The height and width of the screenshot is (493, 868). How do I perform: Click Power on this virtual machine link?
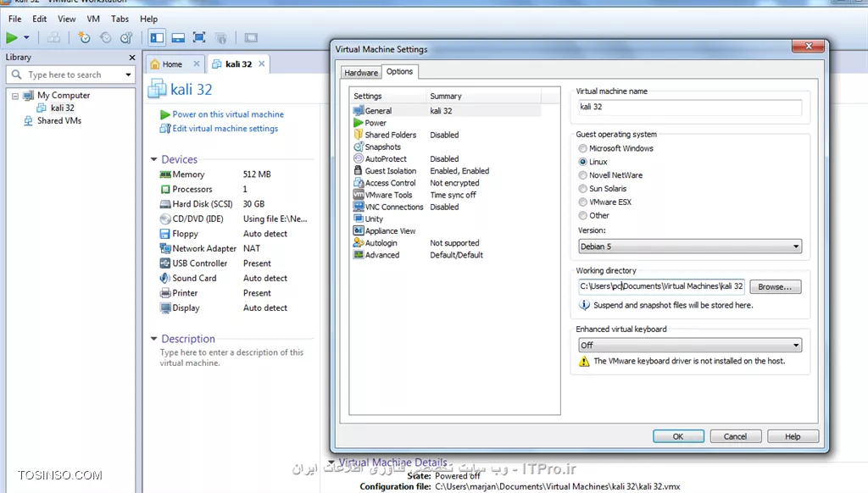pyautogui.click(x=228, y=114)
